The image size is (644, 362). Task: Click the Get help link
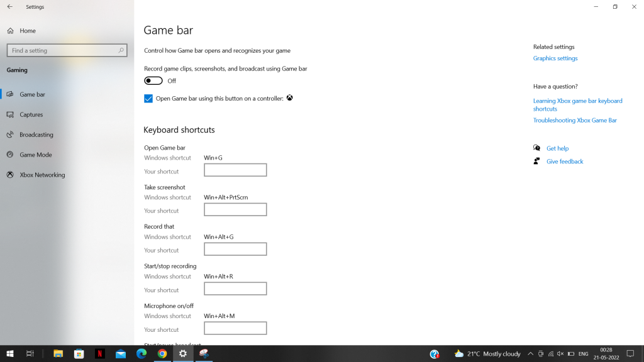point(557,148)
